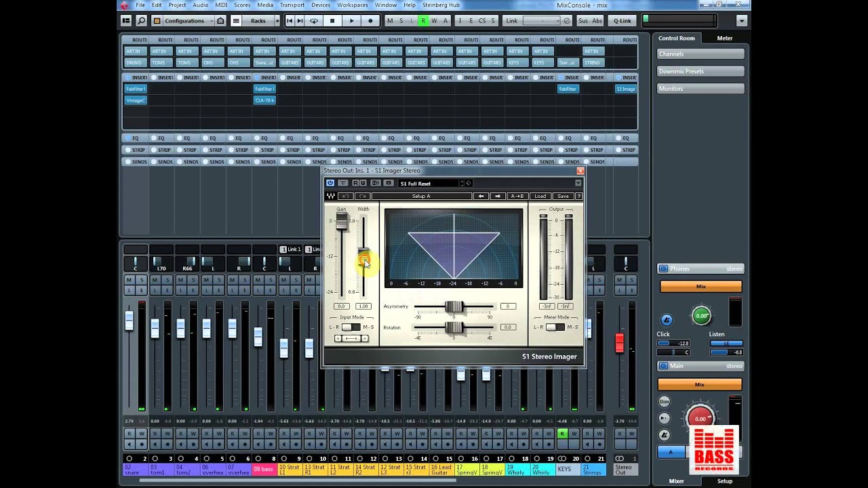Image resolution: width=868 pixels, height=488 pixels.
Task: Toggle the cycle loop button
Action: [314, 21]
